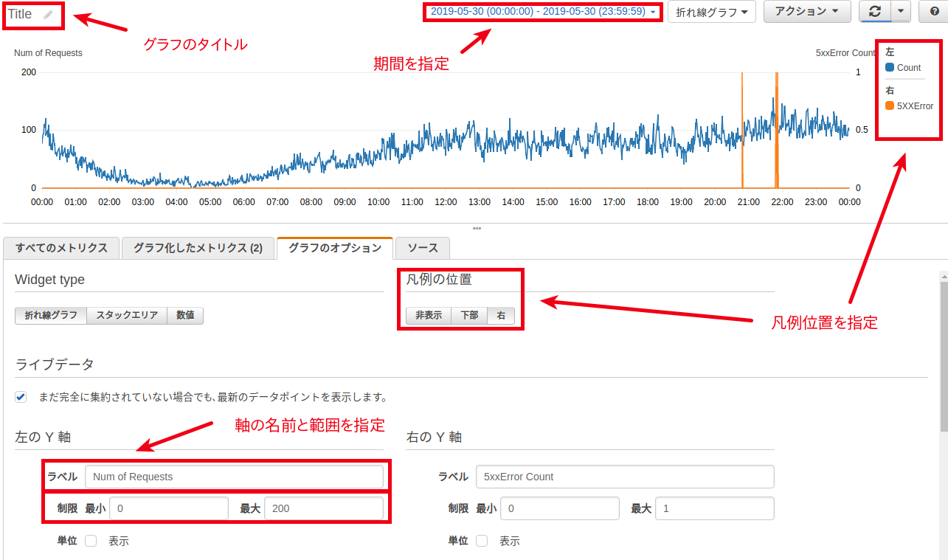This screenshot has width=948, height=560.
Task: Toggle right Y axis 単位 表示 checkbox
Action: point(482,541)
